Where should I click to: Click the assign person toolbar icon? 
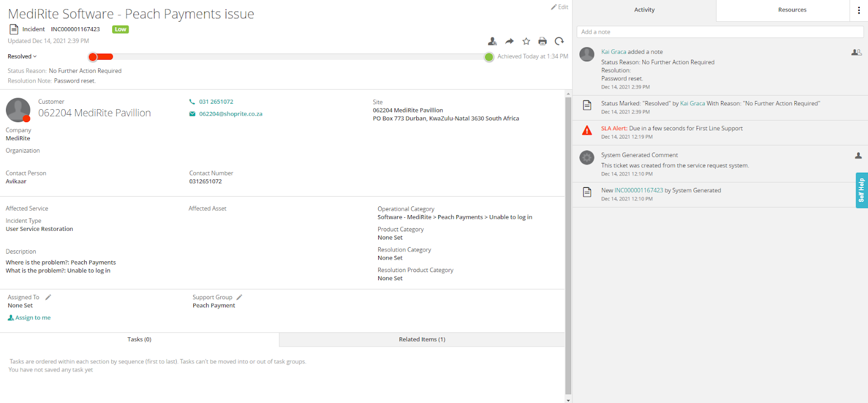(x=492, y=41)
